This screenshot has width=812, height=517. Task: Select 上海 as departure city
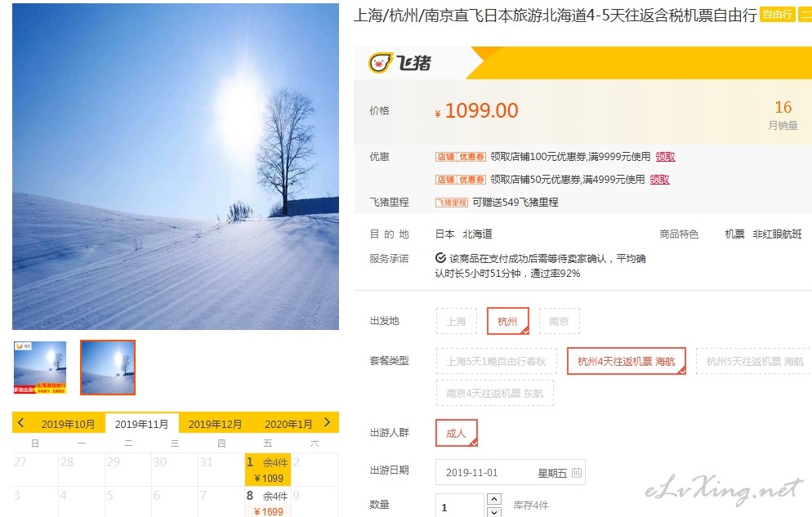[456, 321]
